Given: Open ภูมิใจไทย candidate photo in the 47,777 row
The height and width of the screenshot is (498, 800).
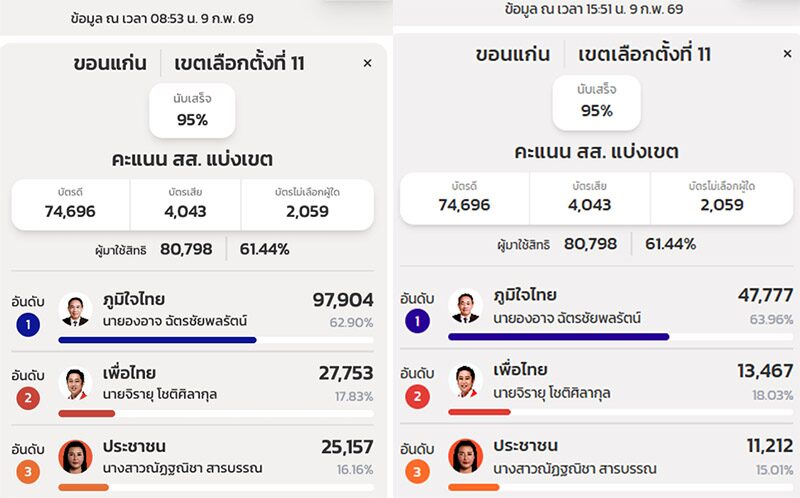Looking at the screenshot, I should point(465,306).
